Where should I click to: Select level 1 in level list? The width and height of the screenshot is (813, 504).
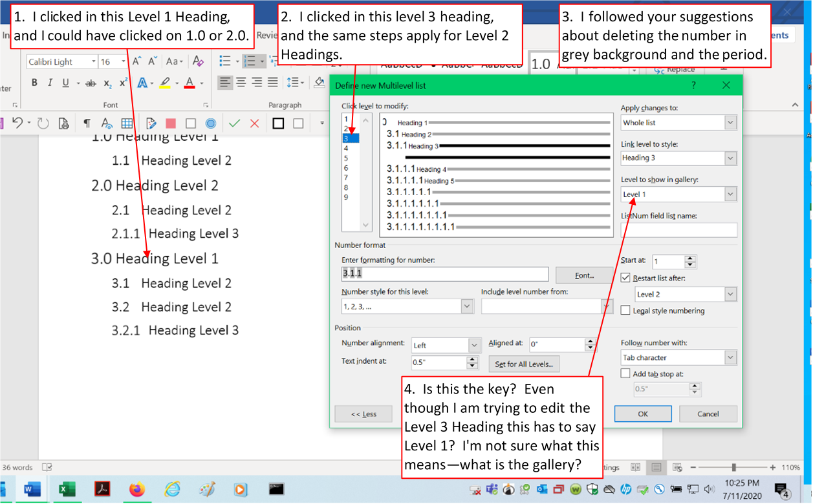tap(346, 119)
